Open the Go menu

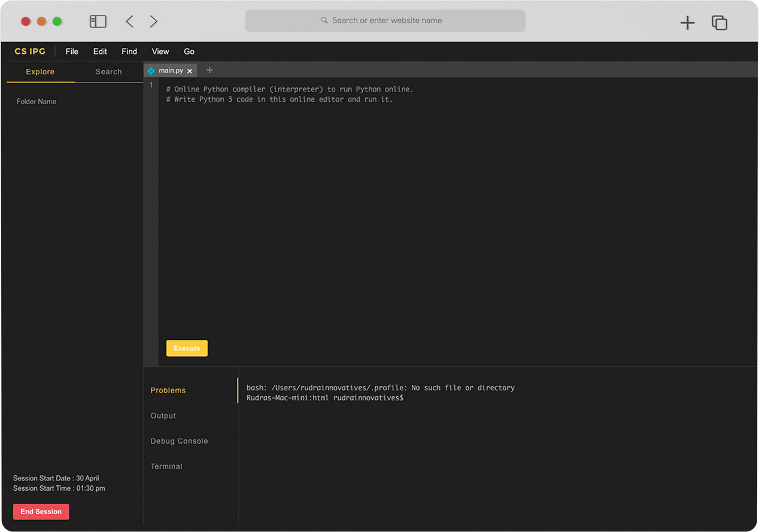(x=189, y=51)
